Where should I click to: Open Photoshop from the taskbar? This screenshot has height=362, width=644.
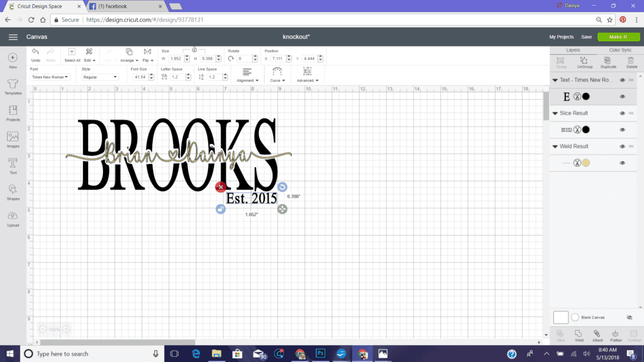320,353
